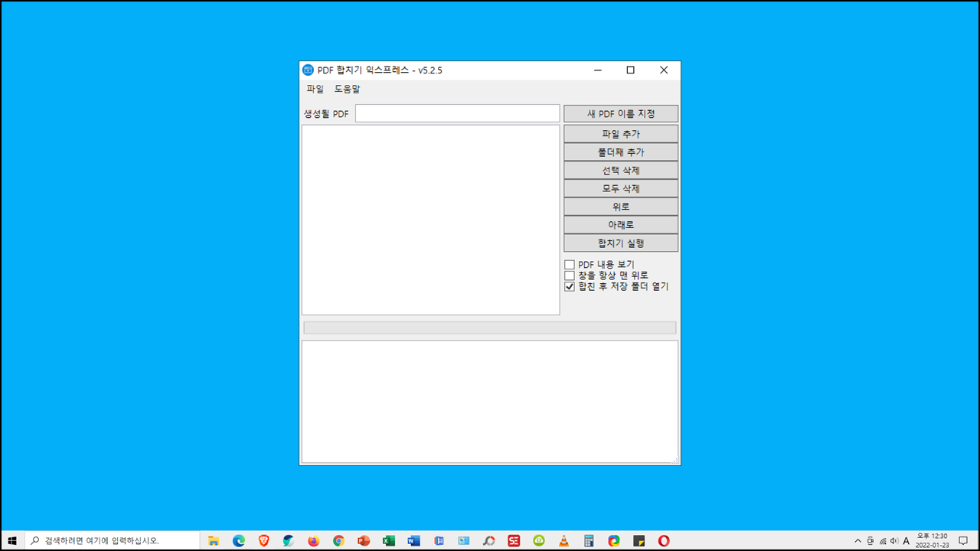Click the 폴더째 추가 button
980x551 pixels.
pyautogui.click(x=621, y=152)
